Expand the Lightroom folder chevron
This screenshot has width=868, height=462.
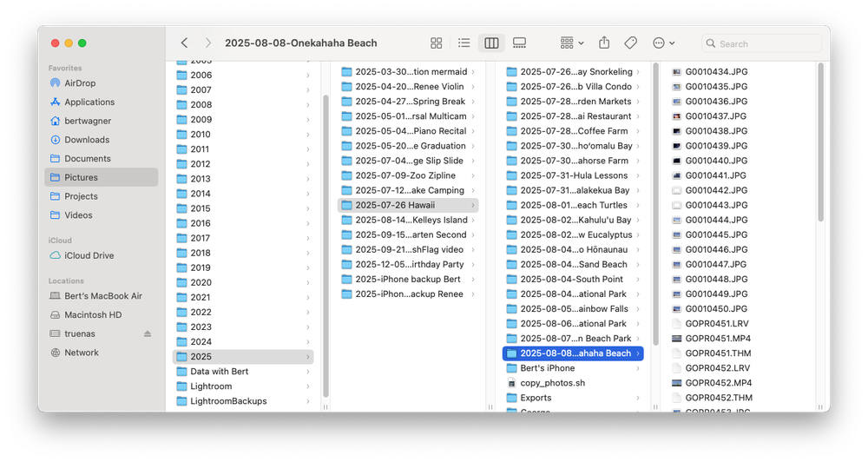[308, 386]
